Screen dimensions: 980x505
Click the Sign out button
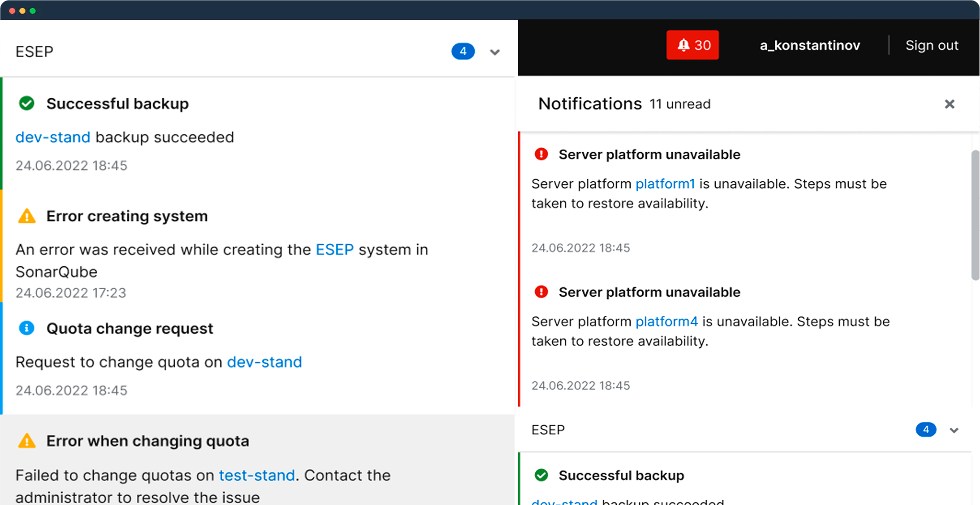[x=932, y=45]
